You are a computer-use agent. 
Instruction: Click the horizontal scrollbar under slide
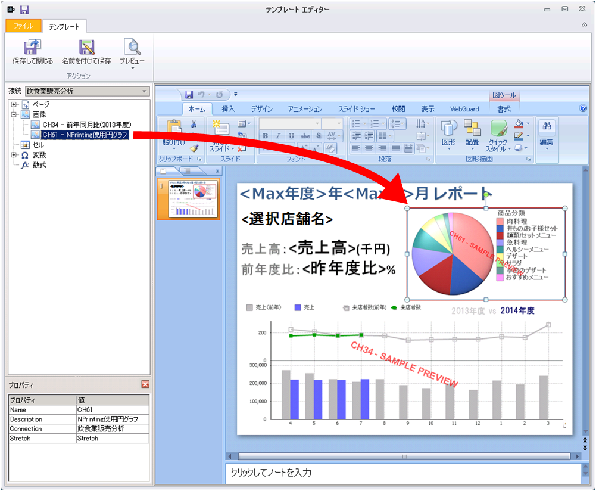[404, 456]
